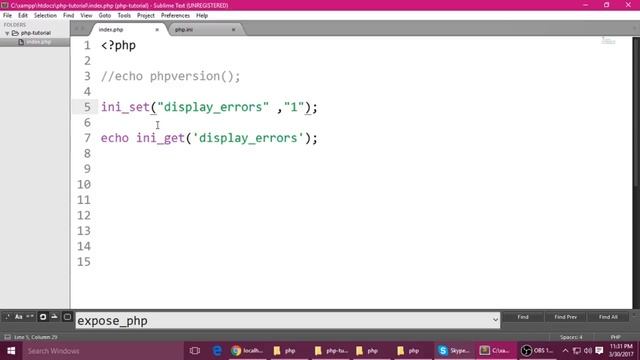
Task: Open Microsoft Edge from taskbar
Action: coord(217,351)
